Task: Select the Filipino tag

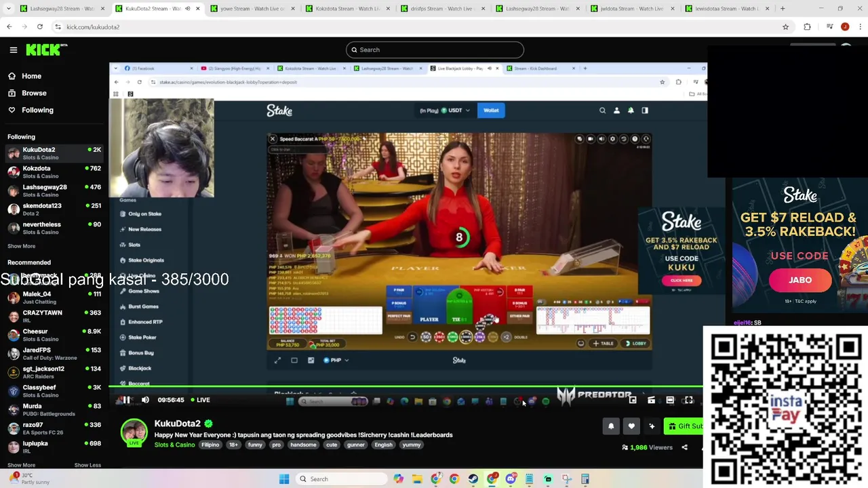Action: [210, 445]
